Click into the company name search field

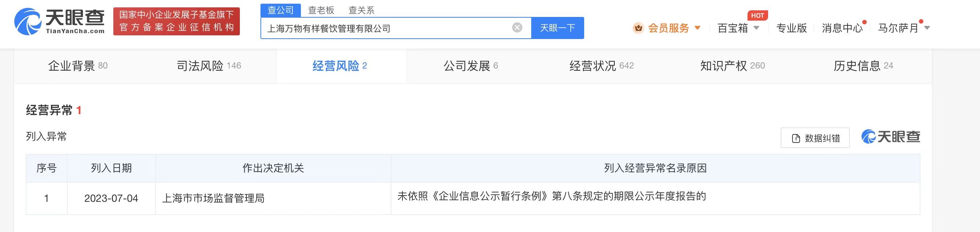point(386,28)
